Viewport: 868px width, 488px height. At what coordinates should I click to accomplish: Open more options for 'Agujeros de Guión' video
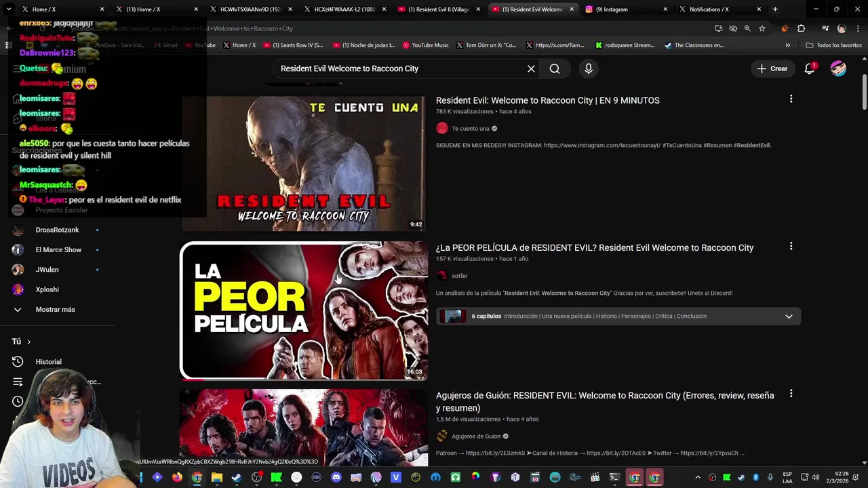tap(791, 394)
